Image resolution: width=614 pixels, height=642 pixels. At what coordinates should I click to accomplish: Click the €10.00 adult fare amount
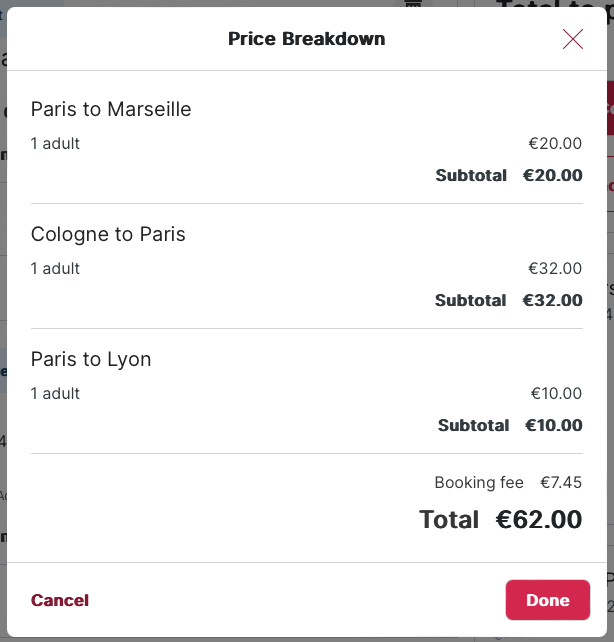point(556,393)
